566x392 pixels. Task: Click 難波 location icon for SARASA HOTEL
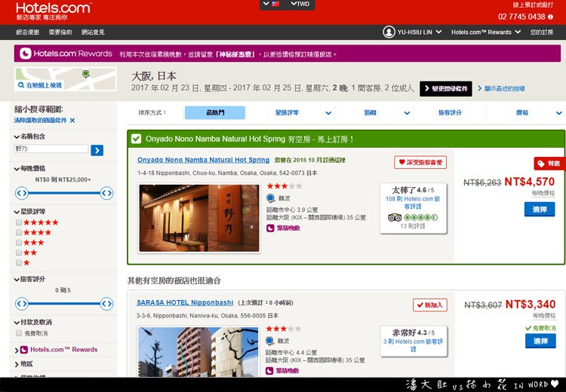point(270,341)
